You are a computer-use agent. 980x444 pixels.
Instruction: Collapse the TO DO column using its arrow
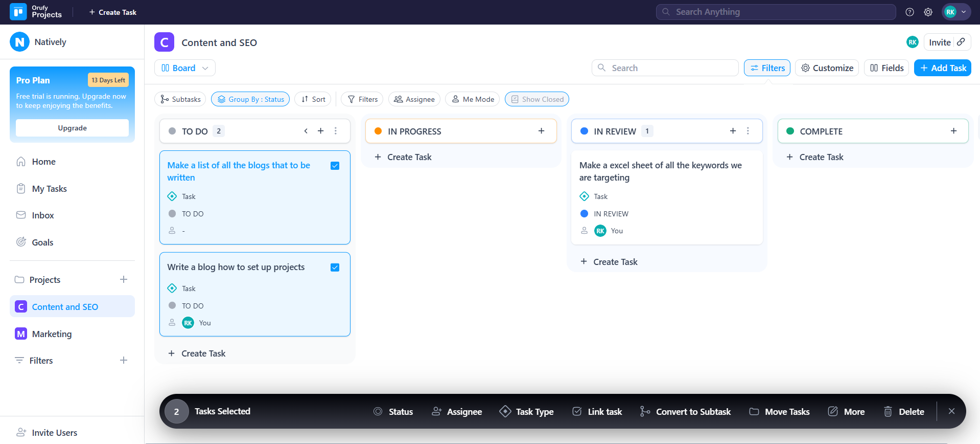coord(306,131)
